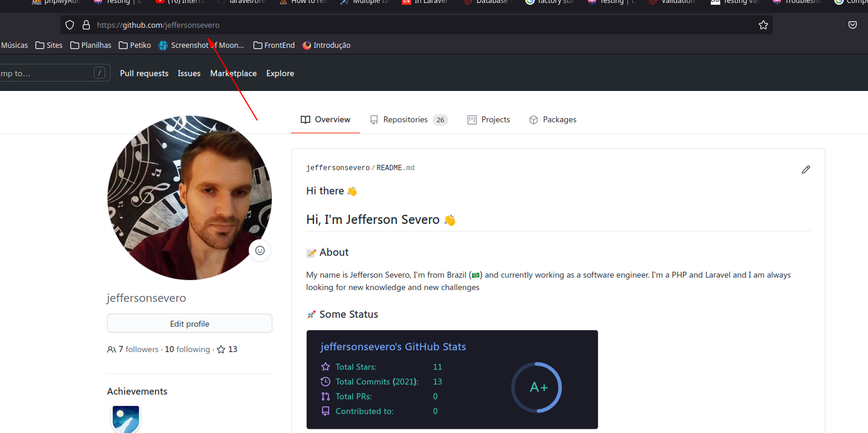This screenshot has width=868, height=433.
Task: Open the Sites bookmarks folder
Action: (49, 45)
